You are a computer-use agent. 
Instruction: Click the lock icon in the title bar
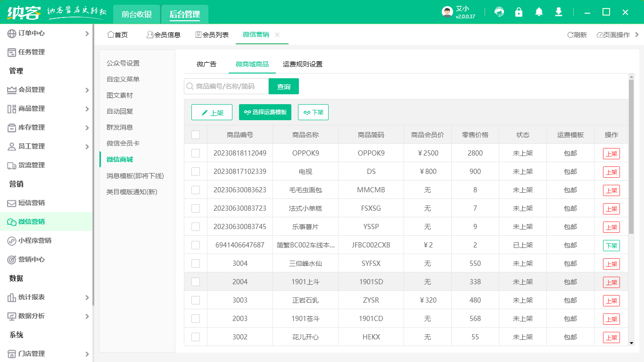519,12
